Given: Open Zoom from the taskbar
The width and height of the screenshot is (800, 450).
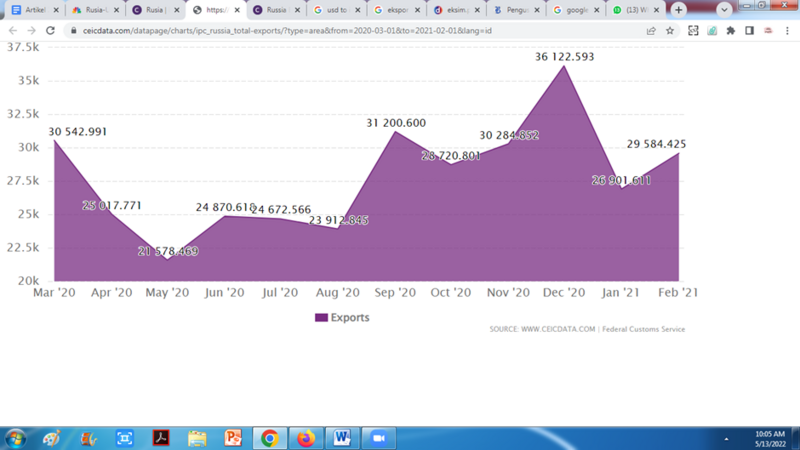Looking at the screenshot, I should (379, 438).
